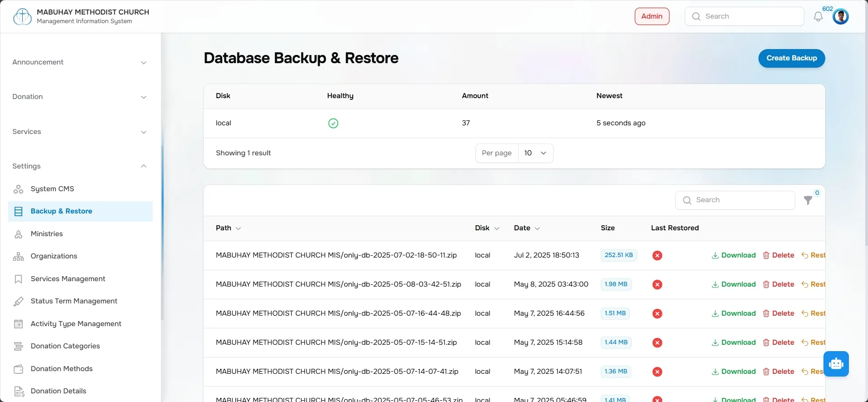Focus the top header Search field
The width and height of the screenshot is (868, 402).
[744, 16]
